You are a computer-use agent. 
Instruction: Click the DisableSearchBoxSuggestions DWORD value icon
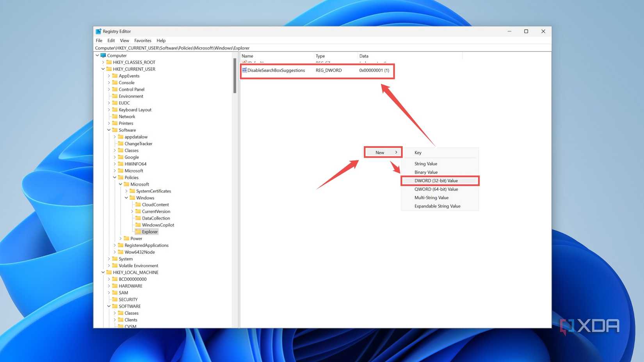tap(244, 70)
